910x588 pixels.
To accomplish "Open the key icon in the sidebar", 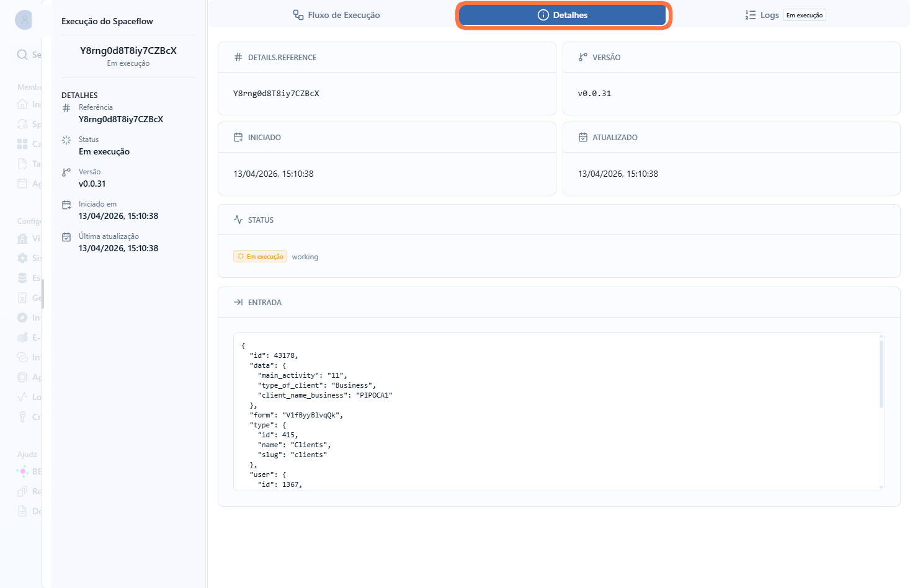I will [22, 417].
